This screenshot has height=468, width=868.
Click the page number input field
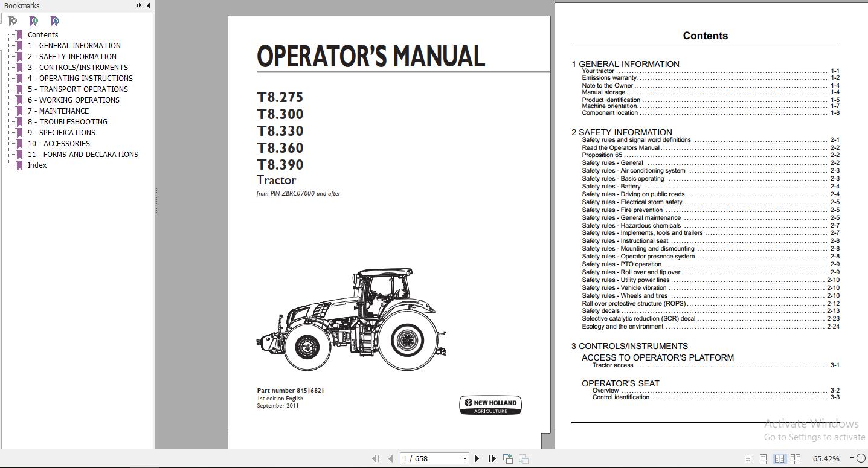tap(430, 459)
